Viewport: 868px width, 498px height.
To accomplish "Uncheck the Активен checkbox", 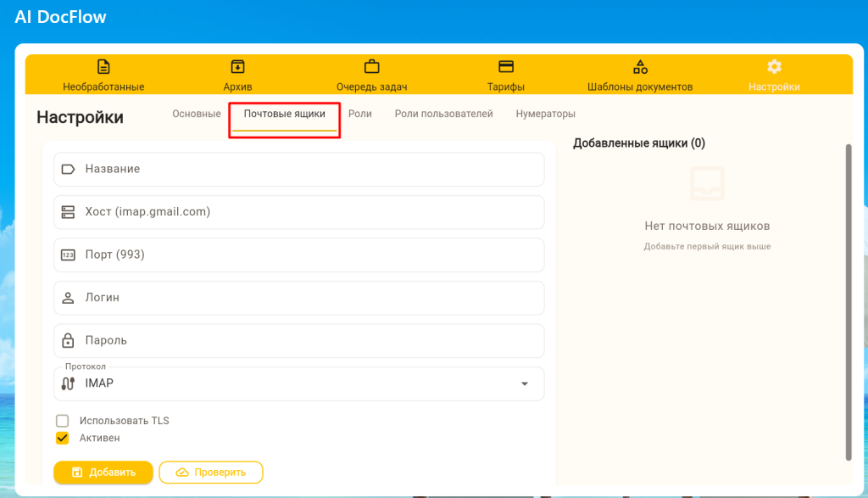I will point(62,439).
